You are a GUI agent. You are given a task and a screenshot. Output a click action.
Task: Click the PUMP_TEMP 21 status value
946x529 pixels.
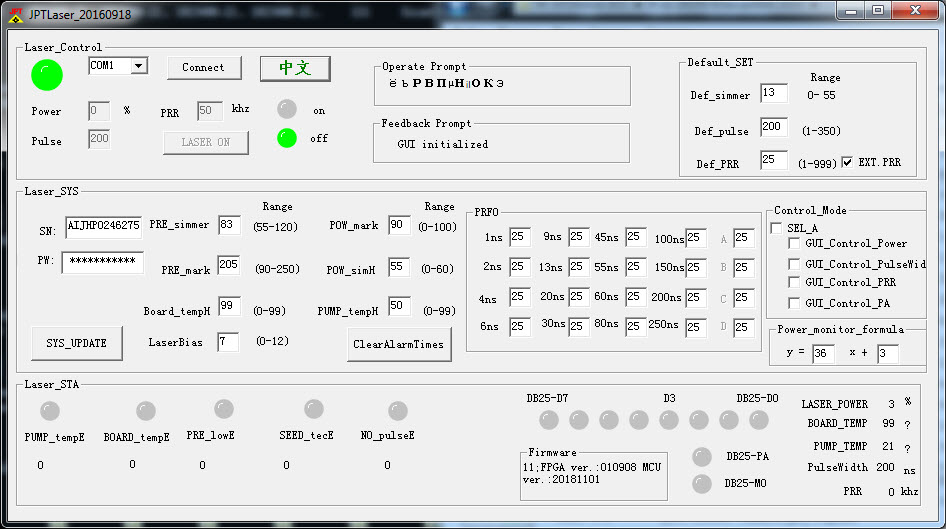click(888, 446)
